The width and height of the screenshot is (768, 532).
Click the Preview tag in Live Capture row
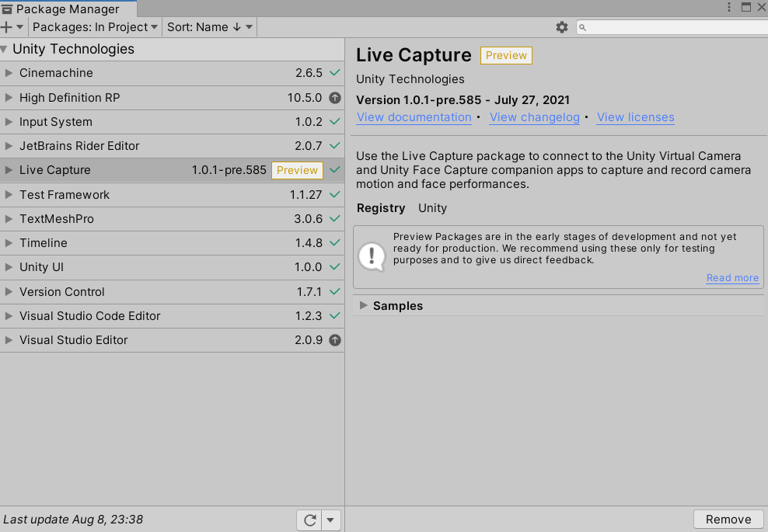coord(297,170)
